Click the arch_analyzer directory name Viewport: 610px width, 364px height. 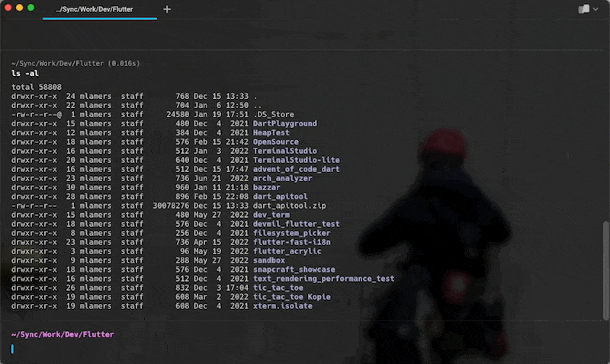tap(282, 178)
